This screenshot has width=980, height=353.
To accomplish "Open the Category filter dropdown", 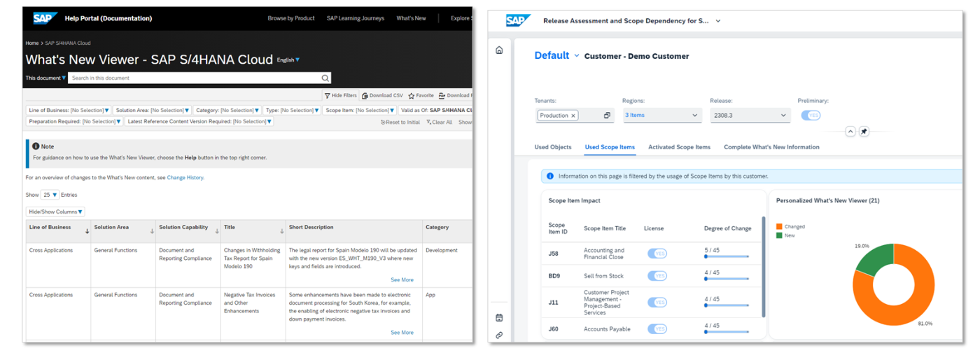I will click(227, 111).
